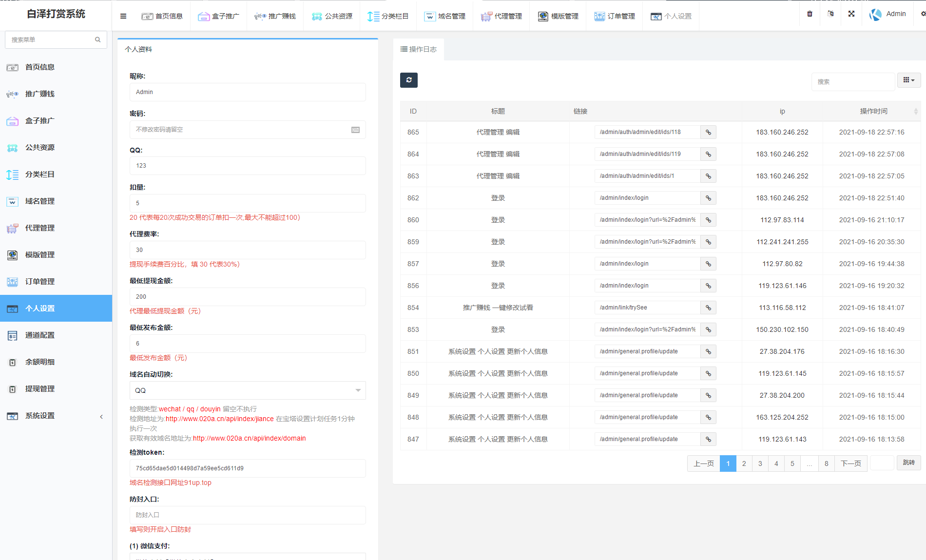Click the 跳转 pagination jump button
The width and height of the screenshot is (926, 560).
908,463
